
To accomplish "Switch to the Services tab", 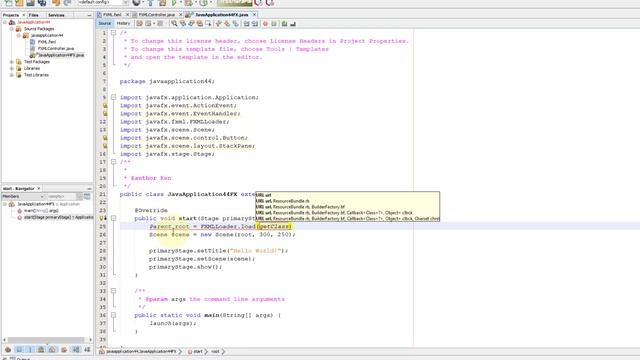I will click(56, 15).
